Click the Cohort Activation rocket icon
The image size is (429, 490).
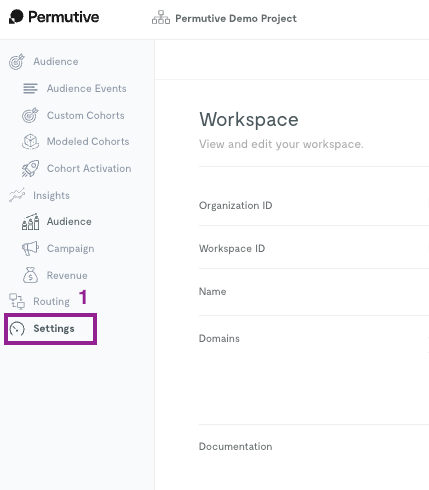click(30, 168)
